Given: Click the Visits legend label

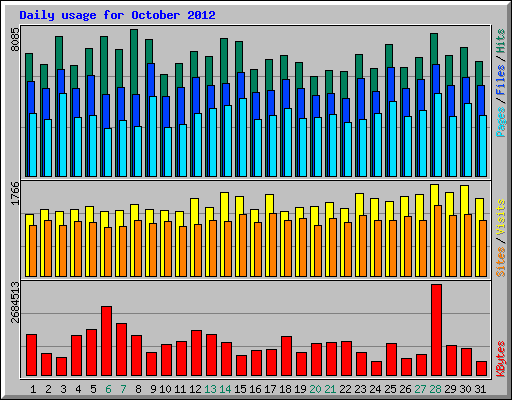Looking at the screenshot, I should coord(501,217).
